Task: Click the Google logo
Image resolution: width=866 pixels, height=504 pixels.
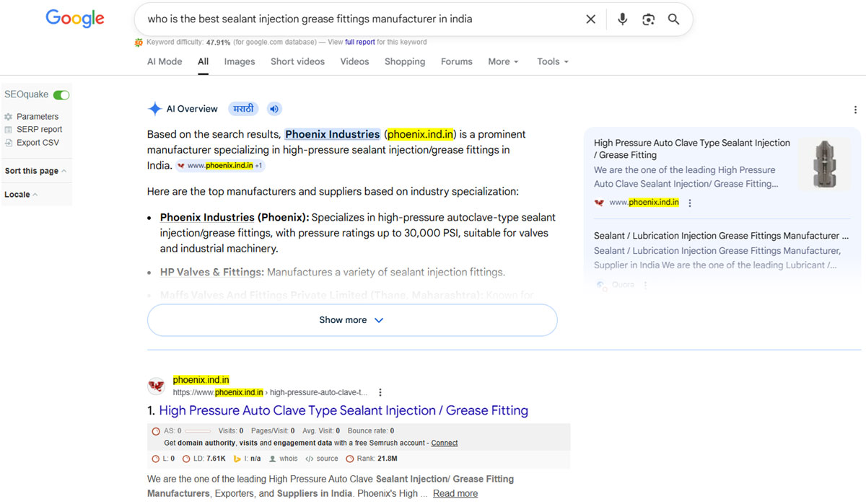Action: [75, 19]
